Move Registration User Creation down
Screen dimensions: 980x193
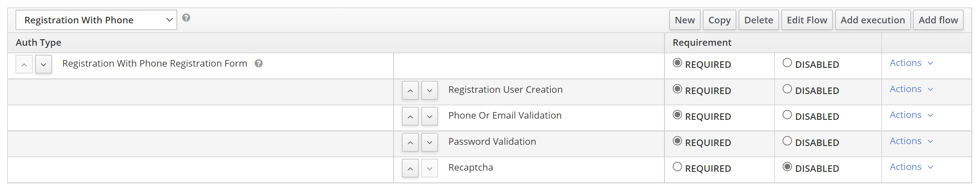coord(429,91)
